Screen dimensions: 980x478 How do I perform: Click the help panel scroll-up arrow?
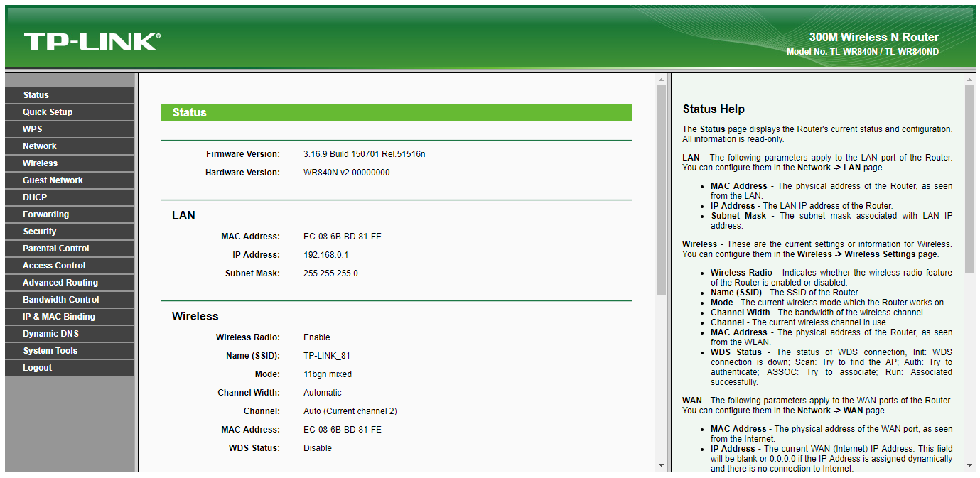tap(969, 80)
